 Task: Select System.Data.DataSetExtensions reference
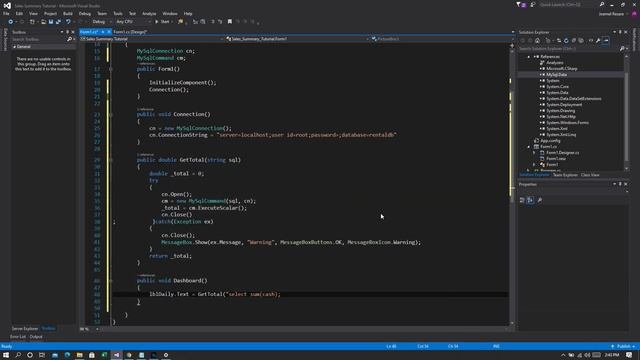[573, 98]
